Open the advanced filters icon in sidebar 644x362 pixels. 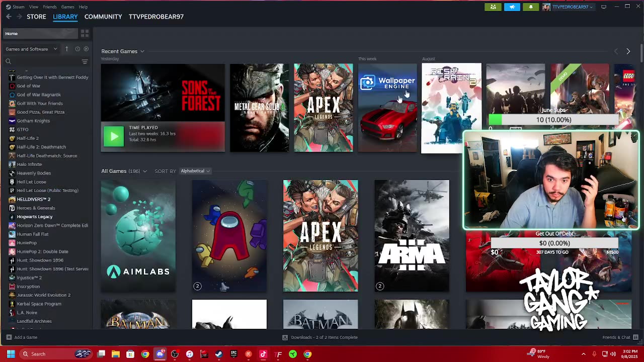(x=85, y=61)
